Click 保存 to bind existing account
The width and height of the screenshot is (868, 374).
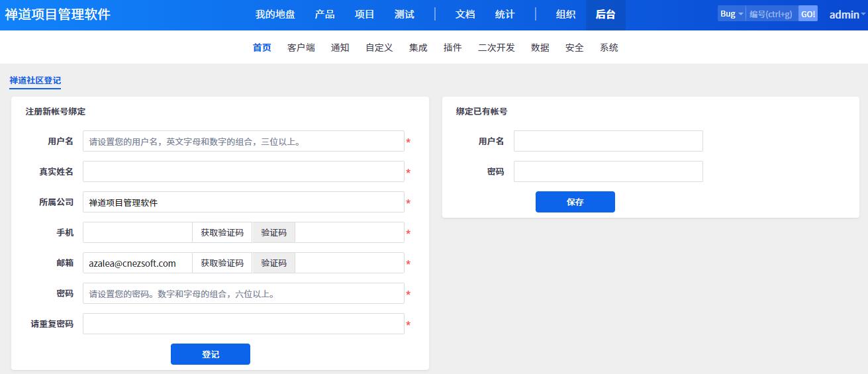pyautogui.click(x=575, y=203)
